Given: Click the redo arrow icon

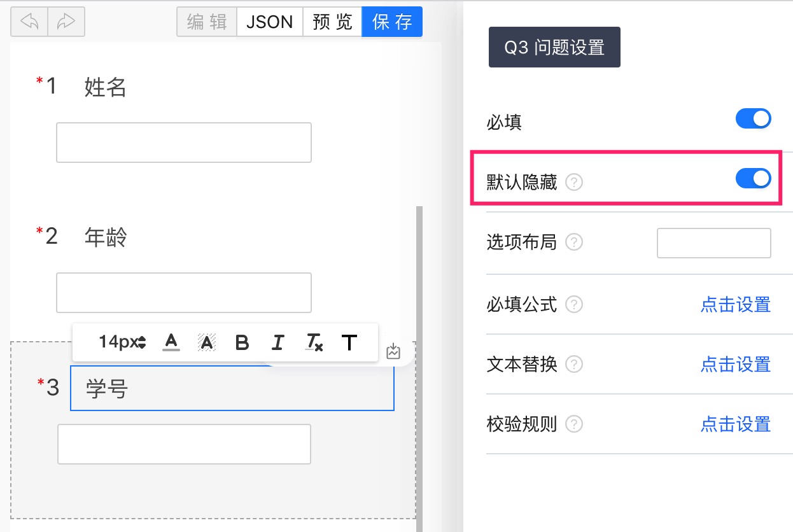Looking at the screenshot, I should pyautogui.click(x=66, y=22).
